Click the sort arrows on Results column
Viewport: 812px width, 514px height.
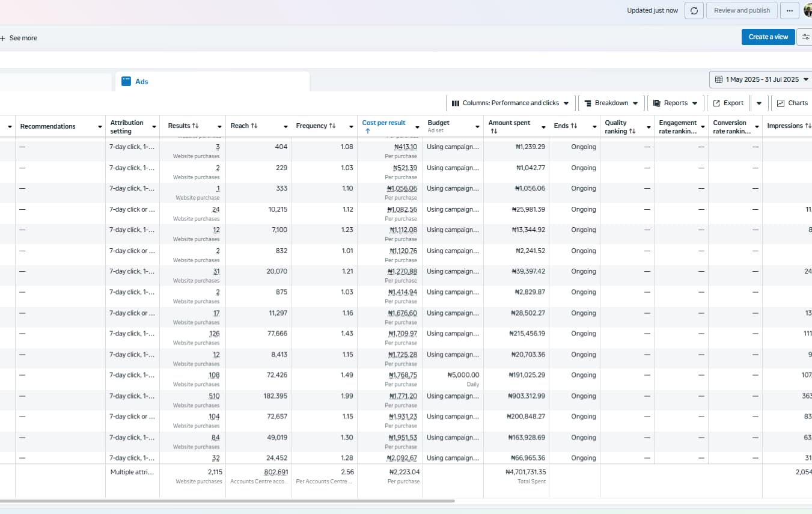coord(195,126)
